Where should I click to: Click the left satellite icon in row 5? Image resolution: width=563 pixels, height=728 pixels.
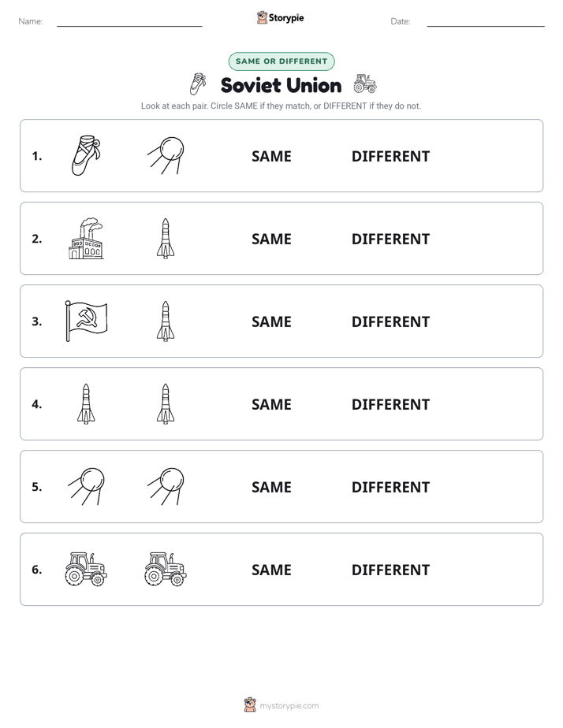87,486
